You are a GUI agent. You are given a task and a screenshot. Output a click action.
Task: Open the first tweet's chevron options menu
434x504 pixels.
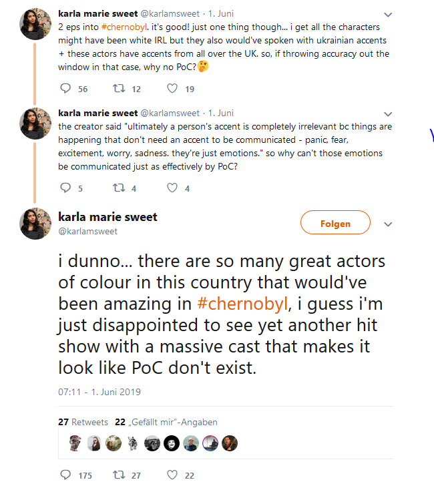click(x=389, y=15)
